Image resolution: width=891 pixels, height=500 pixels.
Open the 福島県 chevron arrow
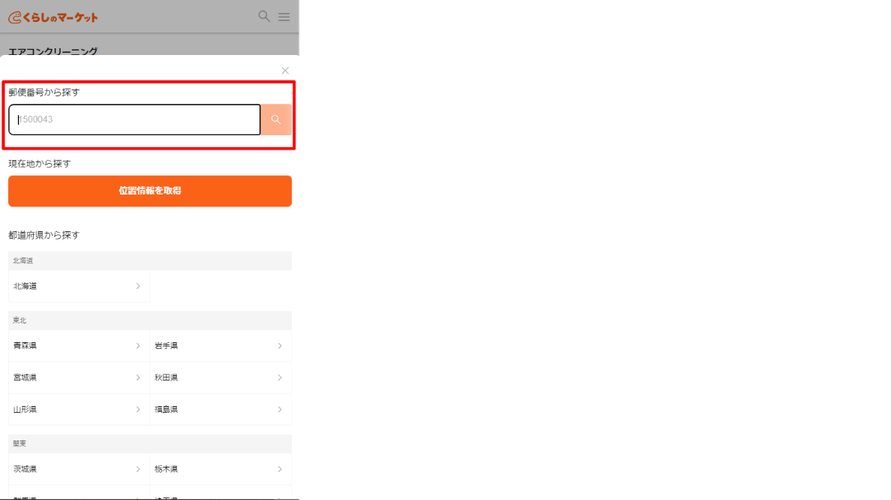pyautogui.click(x=280, y=409)
